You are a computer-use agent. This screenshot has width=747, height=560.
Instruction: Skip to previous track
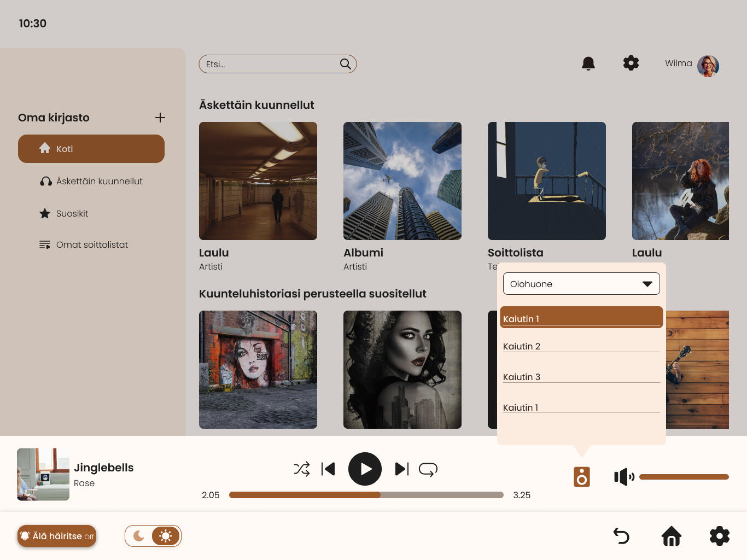[x=328, y=469]
